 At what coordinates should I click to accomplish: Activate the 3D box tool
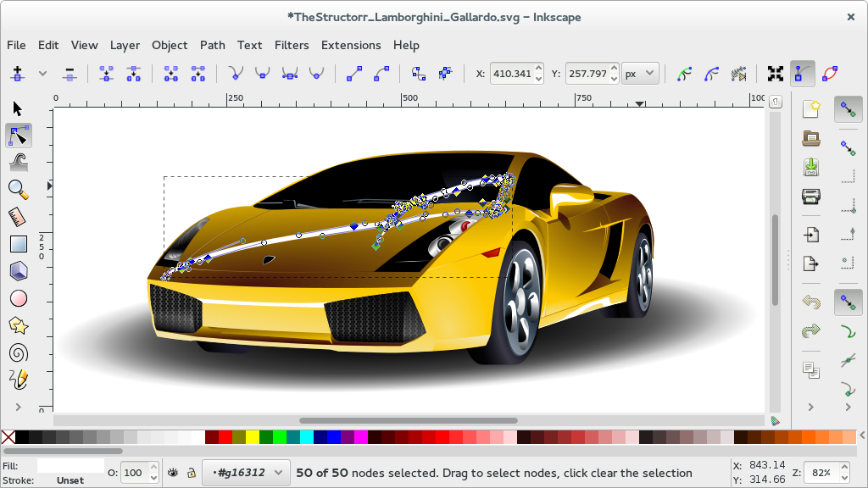[18, 271]
